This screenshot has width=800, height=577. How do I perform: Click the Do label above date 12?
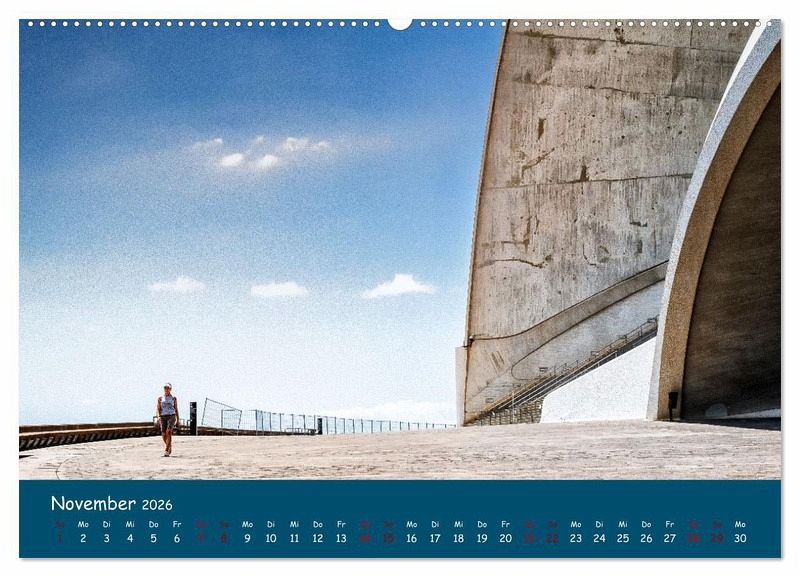318,524
